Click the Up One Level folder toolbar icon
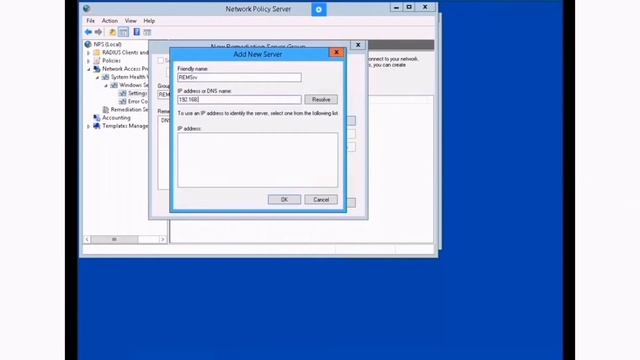The image size is (640, 360). pos(112,32)
